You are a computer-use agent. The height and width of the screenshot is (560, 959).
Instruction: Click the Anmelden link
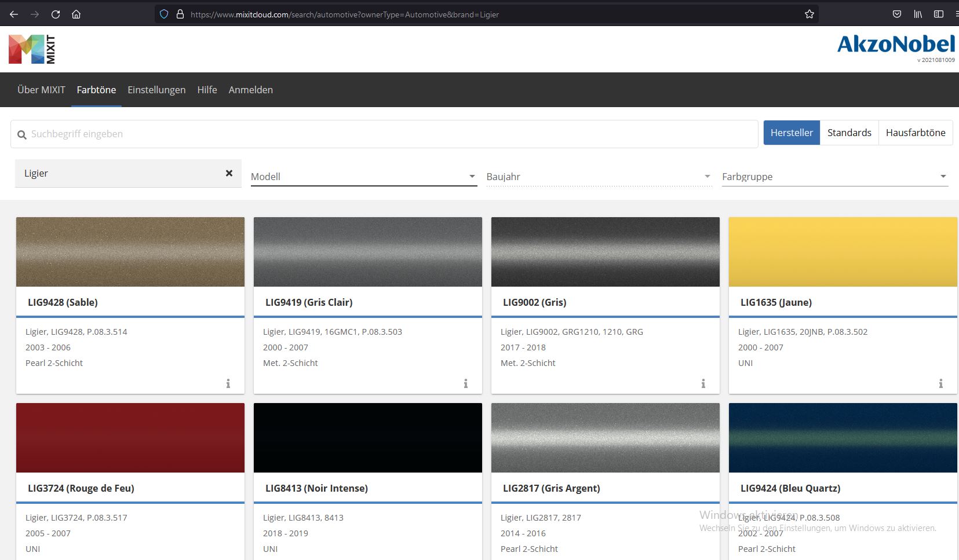[250, 90]
